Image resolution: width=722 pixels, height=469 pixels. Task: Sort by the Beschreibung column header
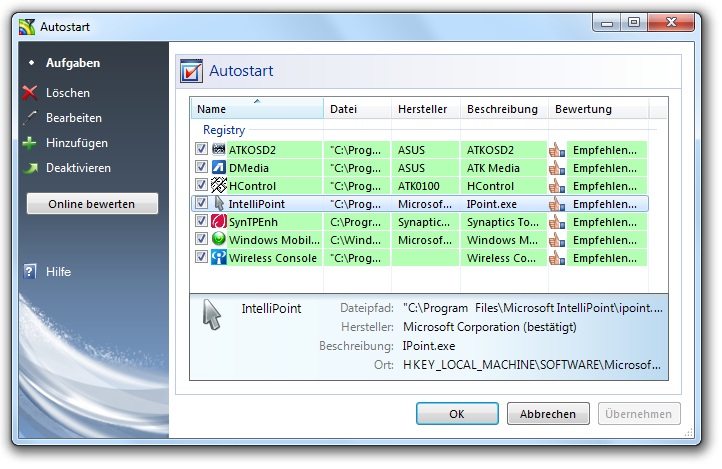click(504, 109)
